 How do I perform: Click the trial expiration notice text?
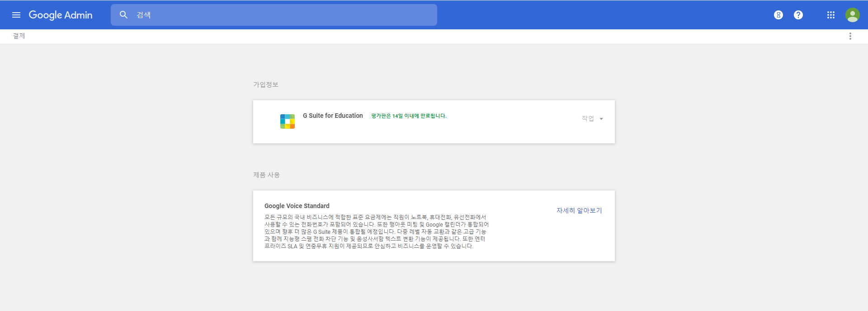pos(409,116)
